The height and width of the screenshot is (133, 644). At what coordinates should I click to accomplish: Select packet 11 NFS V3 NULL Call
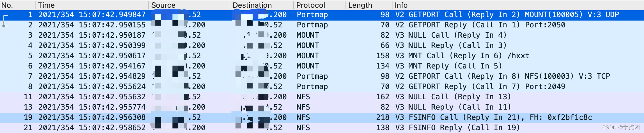coord(322,97)
